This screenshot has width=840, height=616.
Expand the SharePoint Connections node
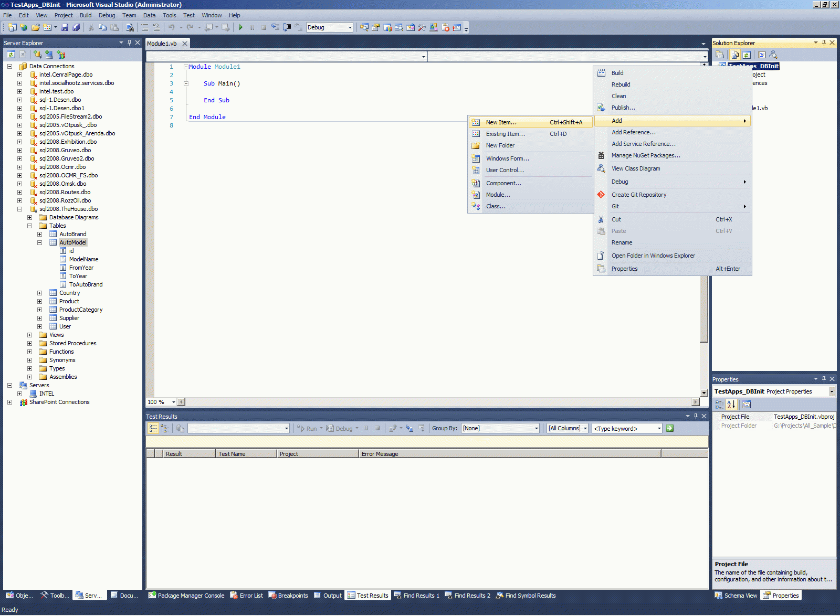tap(9, 402)
